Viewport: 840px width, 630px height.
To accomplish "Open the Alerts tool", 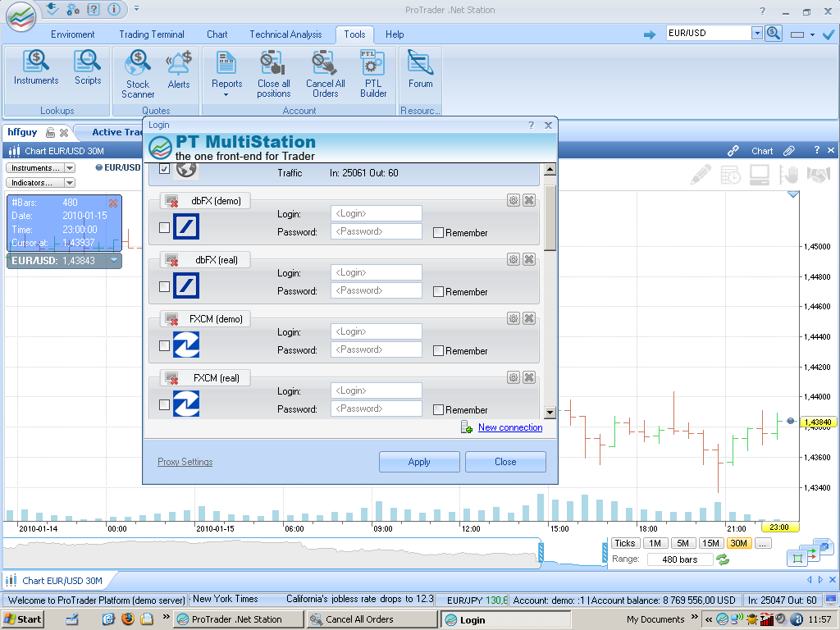I will (179, 70).
